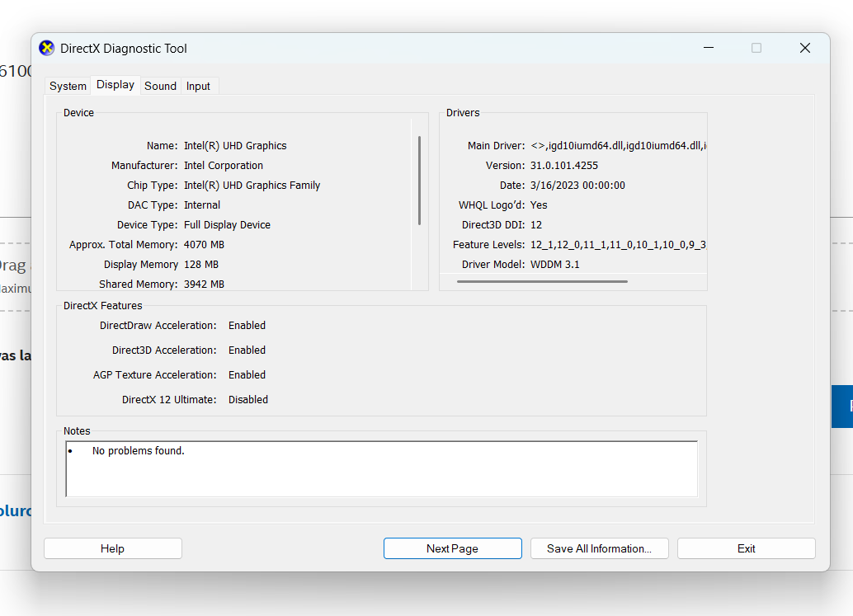Click the driver version 31.0.101.4255
Image resolution: width=853 pixels, height=616 pixels.
(x=564, y=166)
